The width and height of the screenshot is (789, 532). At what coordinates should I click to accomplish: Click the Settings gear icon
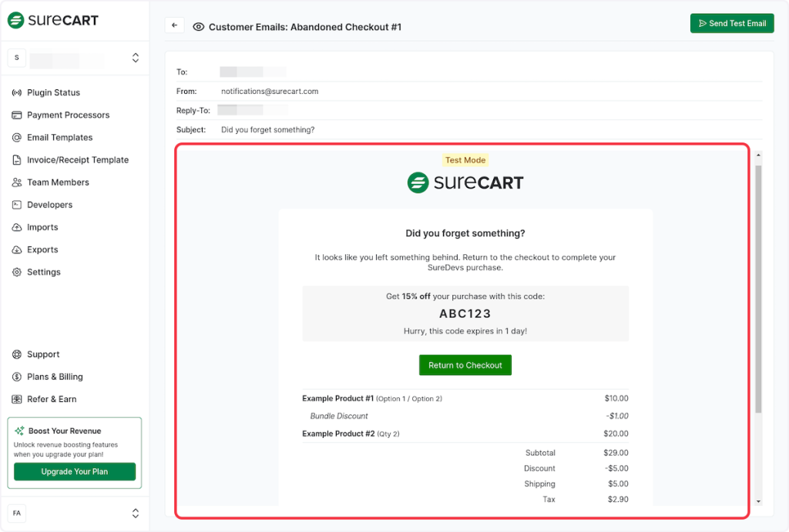pyautogui.click(x=17, y=272)
